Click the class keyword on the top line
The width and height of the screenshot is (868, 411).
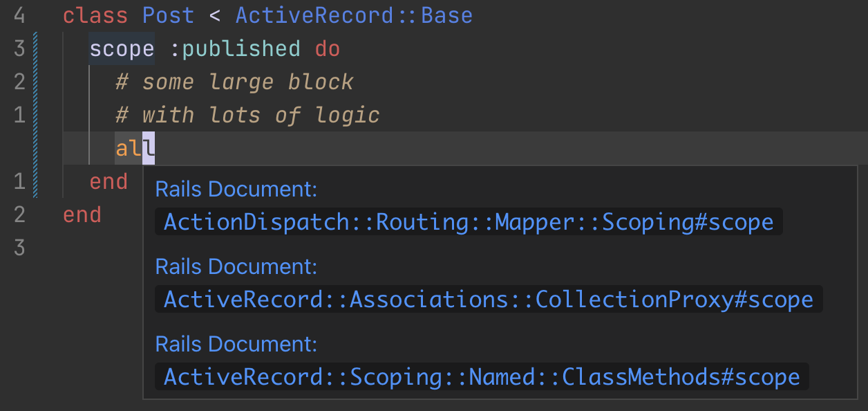pos(95,15)
